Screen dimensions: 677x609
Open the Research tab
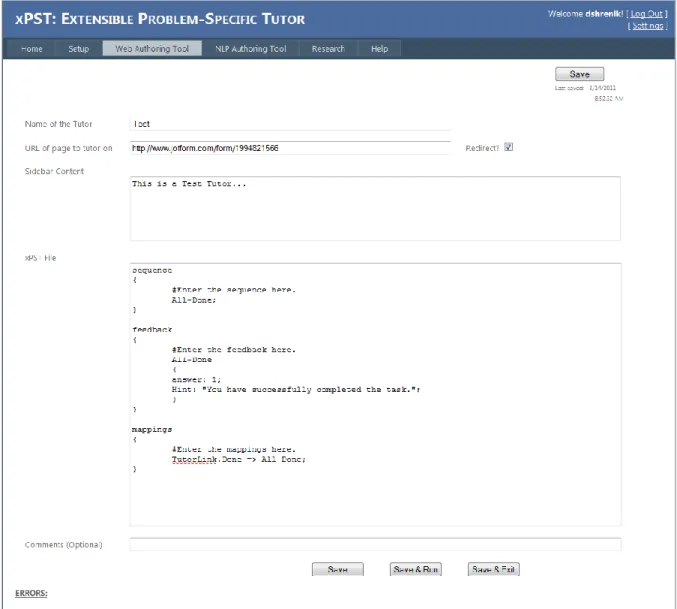pos(328,49)
